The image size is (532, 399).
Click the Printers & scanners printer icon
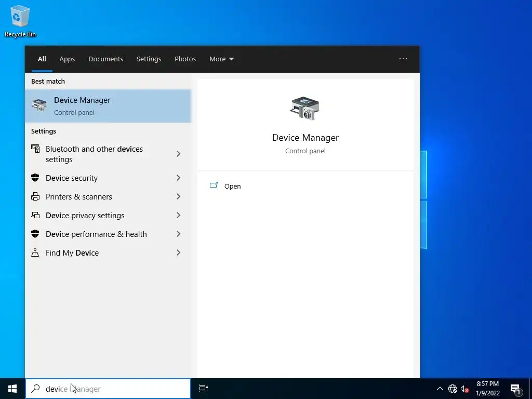pyautogui.click(x=35, y=196)
